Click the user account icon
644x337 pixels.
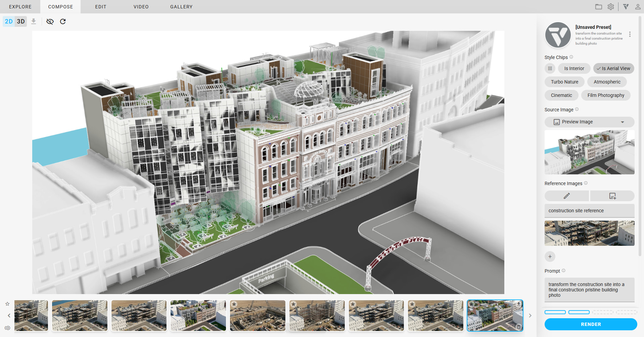[638, 7]
